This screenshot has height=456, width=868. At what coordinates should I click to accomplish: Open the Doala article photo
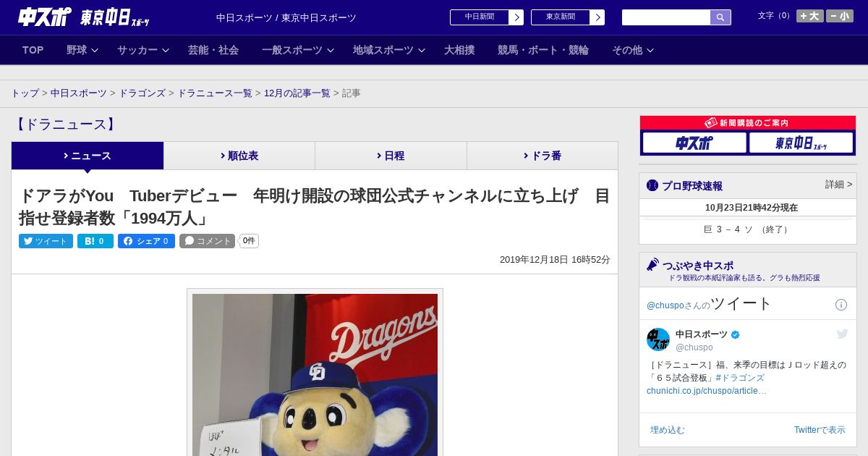315,374
